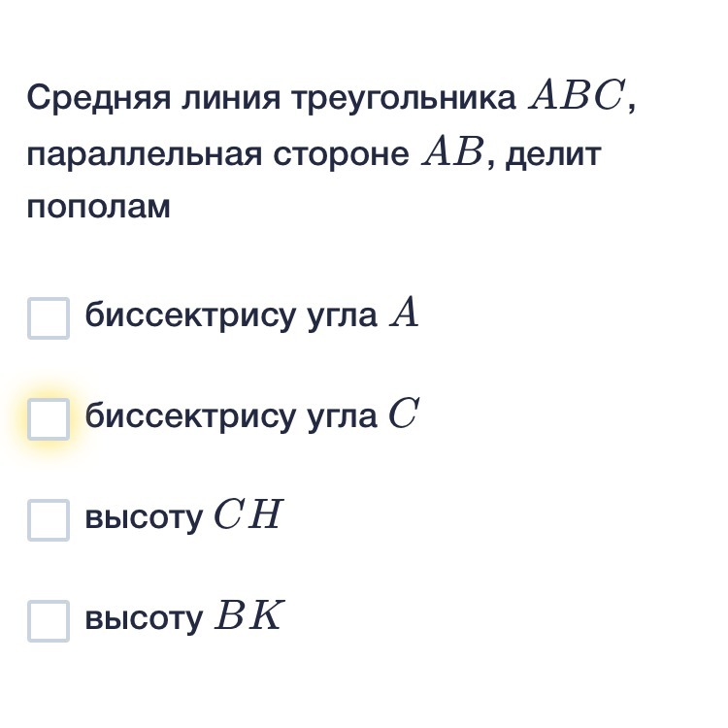This screenshot has height=728, width=728.
Task: Click the words параллельная стороне in the question
Action: tap(218, 155)
